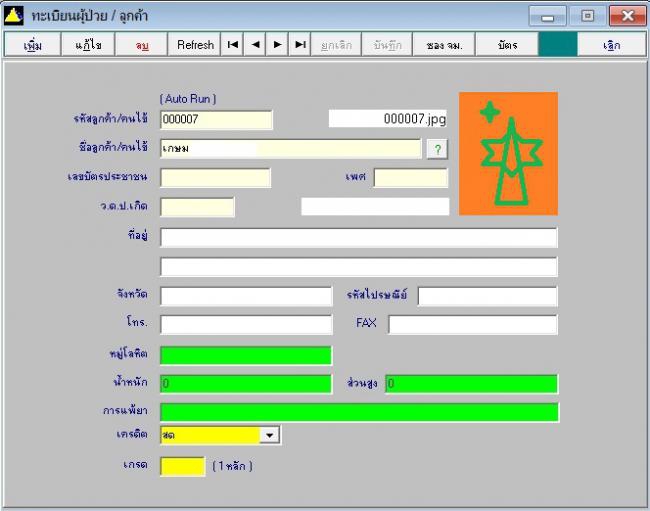The height and width of the screenshot is (511, 650).
Task: Click the postal code field
Action: tap(488, 296)
